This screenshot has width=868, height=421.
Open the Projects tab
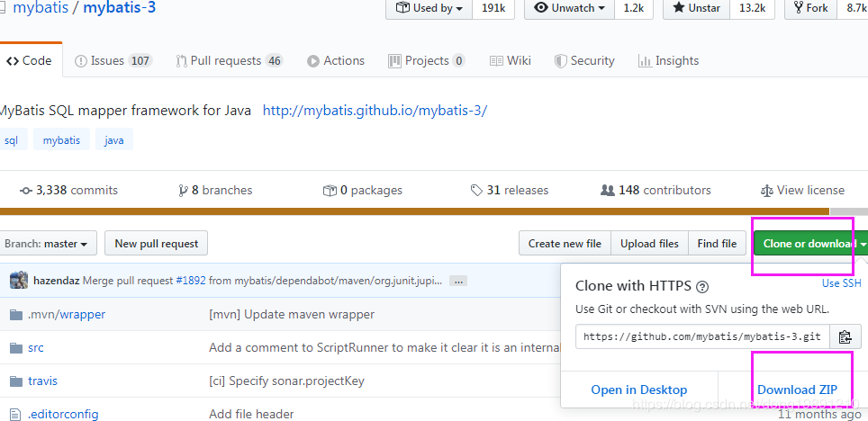(426, 61)
